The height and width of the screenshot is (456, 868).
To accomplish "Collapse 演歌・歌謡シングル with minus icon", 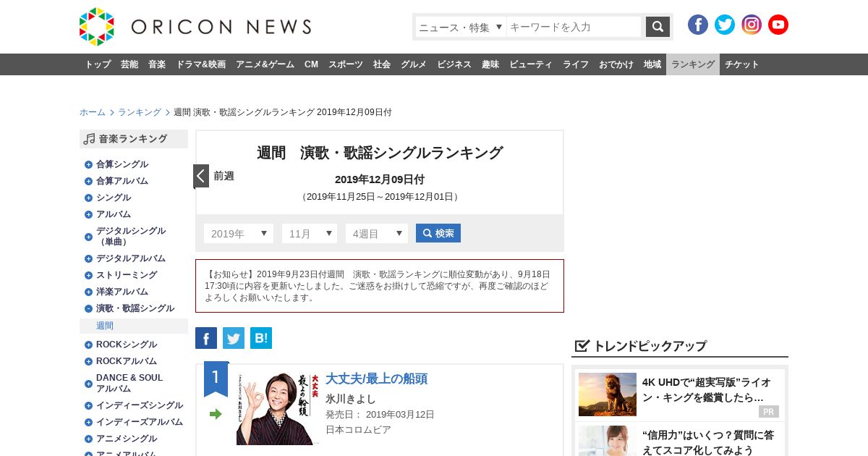I will point(88,308).
